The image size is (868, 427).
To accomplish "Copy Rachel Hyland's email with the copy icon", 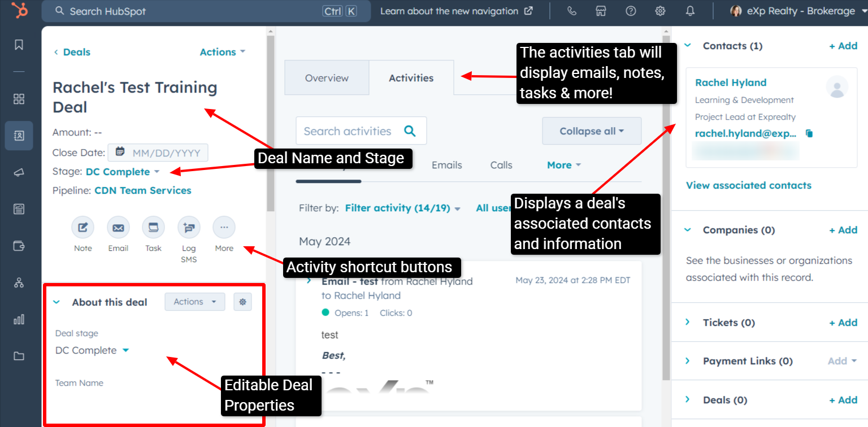I will (809, 134).
